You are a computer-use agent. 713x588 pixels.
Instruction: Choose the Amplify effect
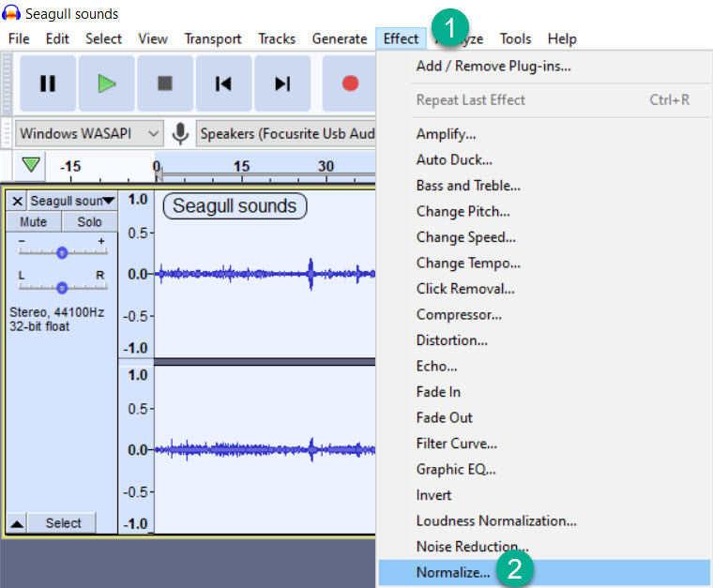(544, 134)
